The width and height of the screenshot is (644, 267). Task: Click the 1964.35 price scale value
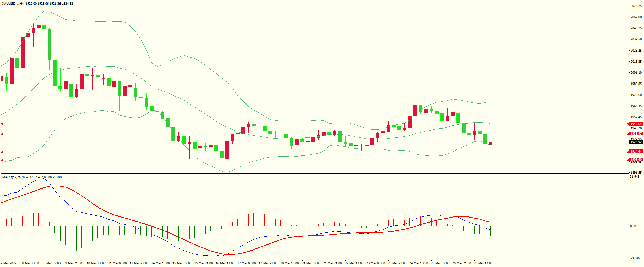pyautogui.click(x=636, y=106)
